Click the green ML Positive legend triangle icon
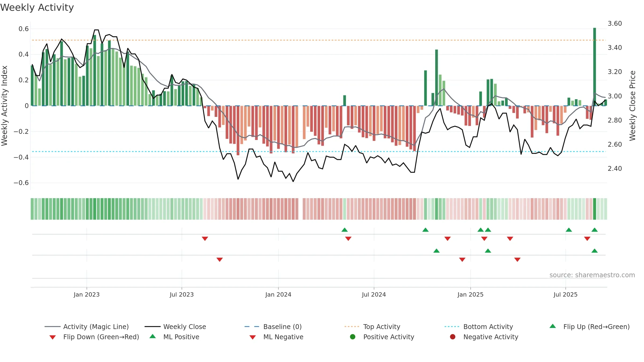The height and width of the screenshot is (362, 644). coord(153,336)
